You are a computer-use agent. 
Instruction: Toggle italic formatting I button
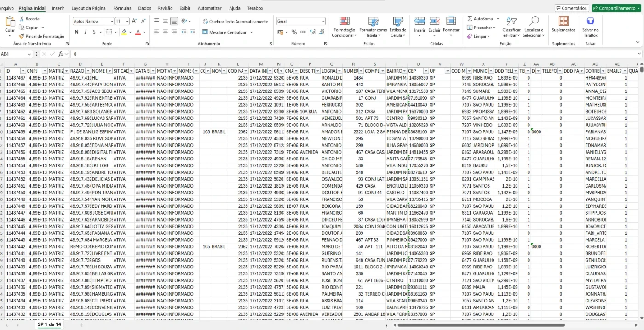click(85, 32)
